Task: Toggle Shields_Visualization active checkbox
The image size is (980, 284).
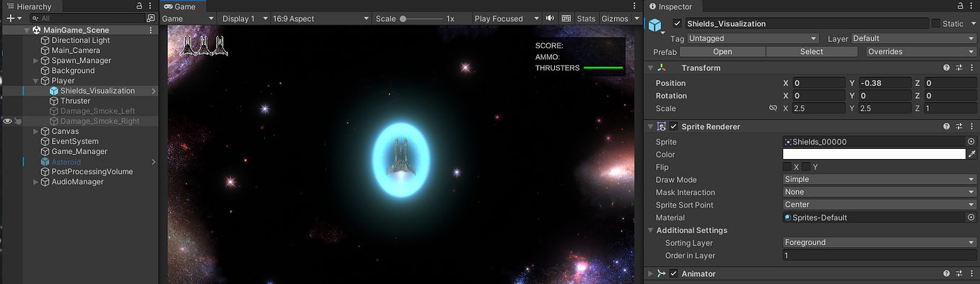Action: pyautogui.click(x=676, y=24)
